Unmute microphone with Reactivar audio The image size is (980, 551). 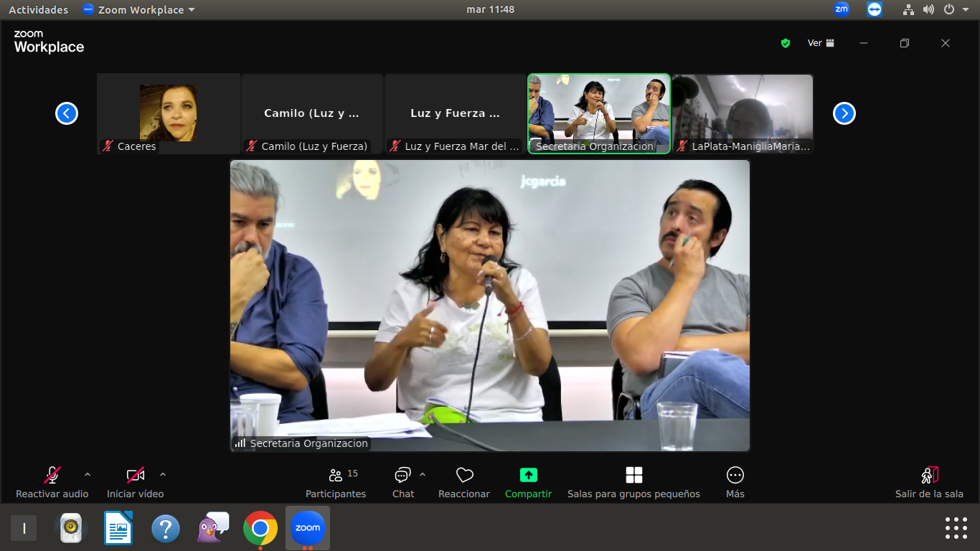coord(52,481)
